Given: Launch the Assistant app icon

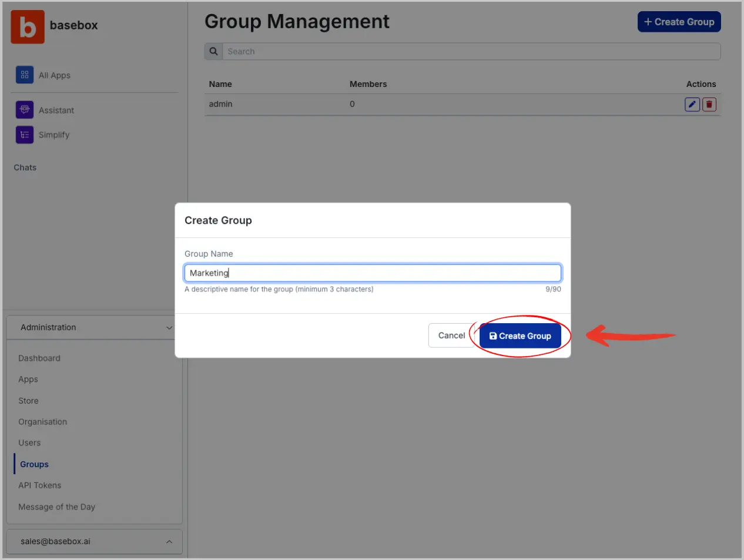Looking at the screenshot, I should [x=25, y=110].
